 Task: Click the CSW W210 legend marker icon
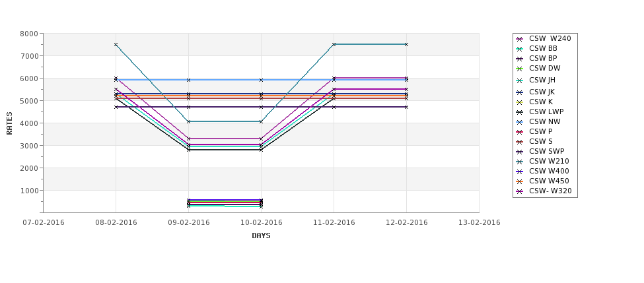pyautogui.click(x=520, y=162)
